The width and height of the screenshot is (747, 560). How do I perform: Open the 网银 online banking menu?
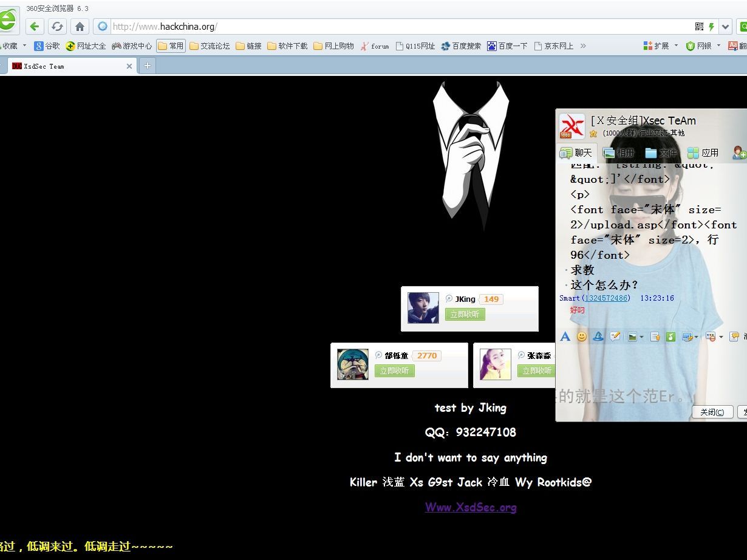click(703, 46)
